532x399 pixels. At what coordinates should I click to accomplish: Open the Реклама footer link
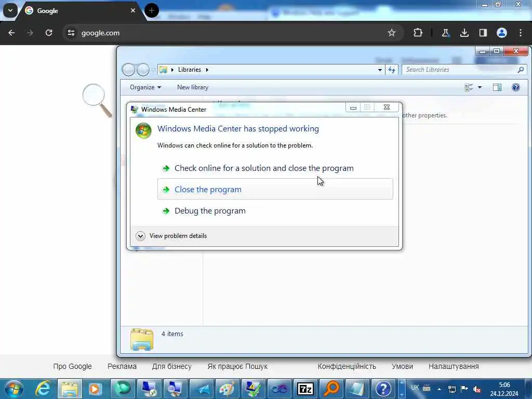tap(122, 366)
